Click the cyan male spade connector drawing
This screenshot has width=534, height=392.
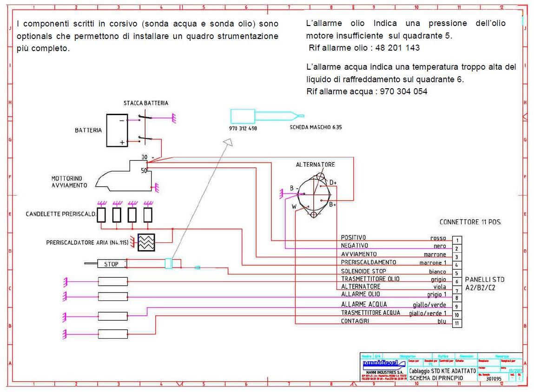[267, 117]
